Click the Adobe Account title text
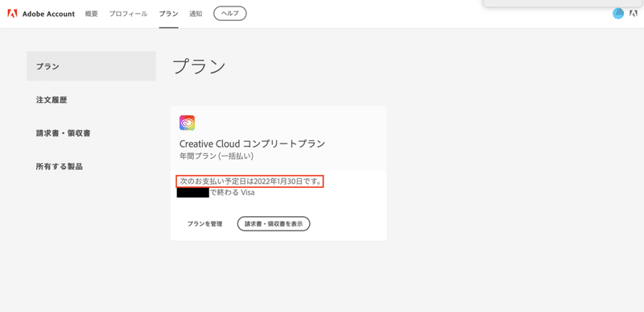 [x=48, y=14]
